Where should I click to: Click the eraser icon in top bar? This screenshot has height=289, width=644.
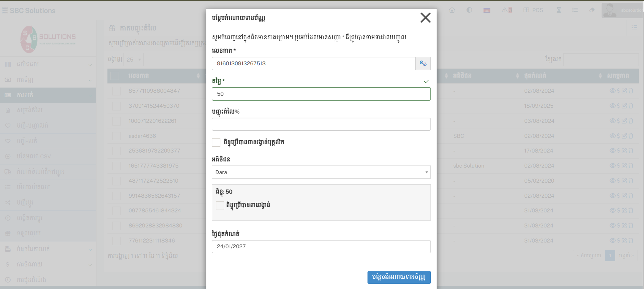tap(592, 10)
